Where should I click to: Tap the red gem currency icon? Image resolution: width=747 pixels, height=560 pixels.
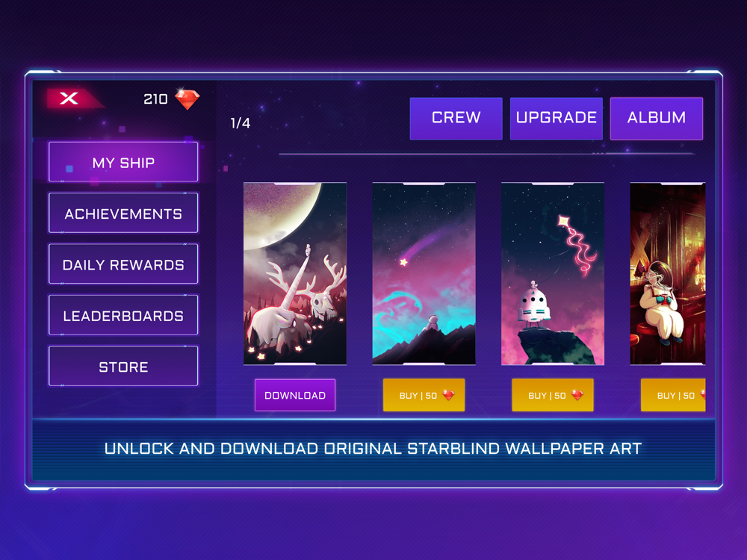(187, 99)
